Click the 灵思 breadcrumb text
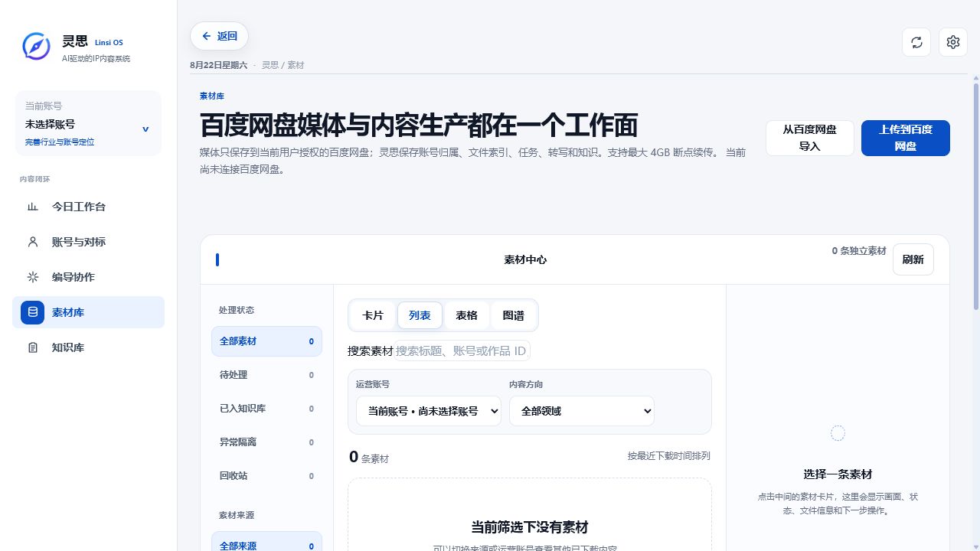This screenshot has height=551, width=980. 270,65
